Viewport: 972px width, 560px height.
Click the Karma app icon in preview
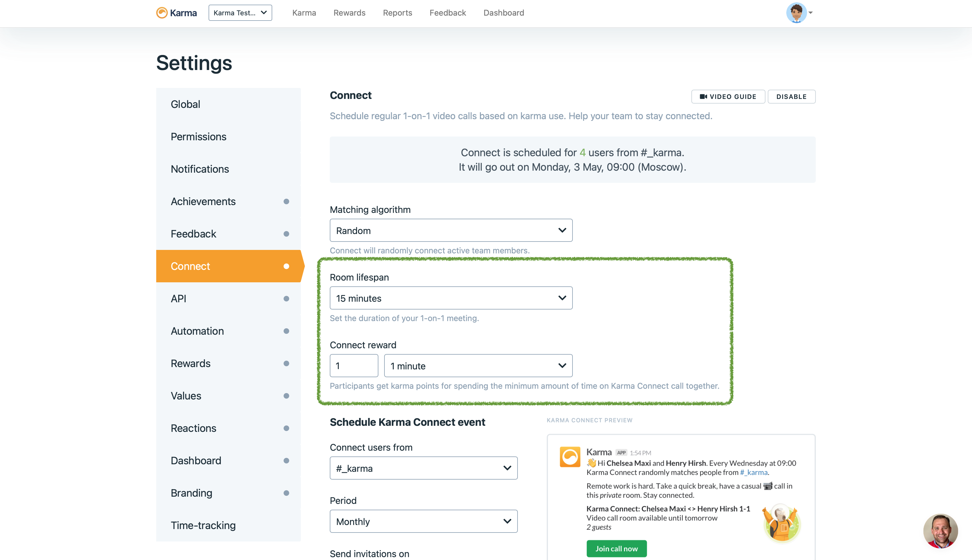click(570, 456)
